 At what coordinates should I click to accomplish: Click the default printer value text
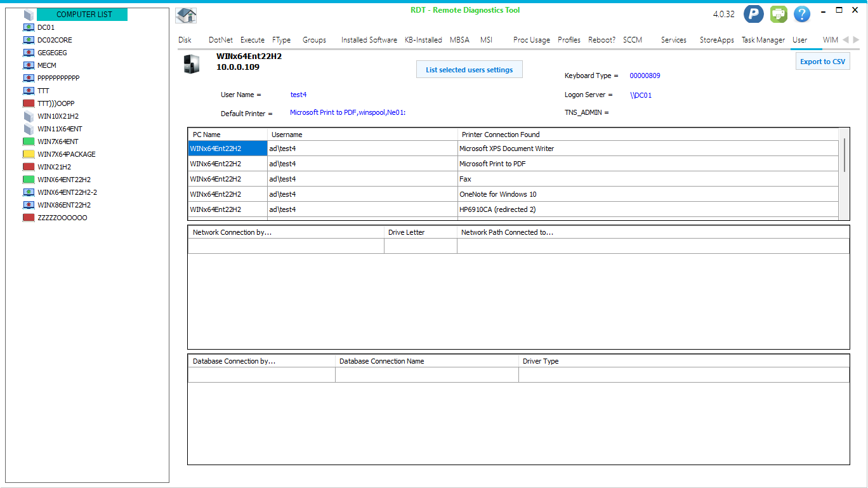[348, 112]
